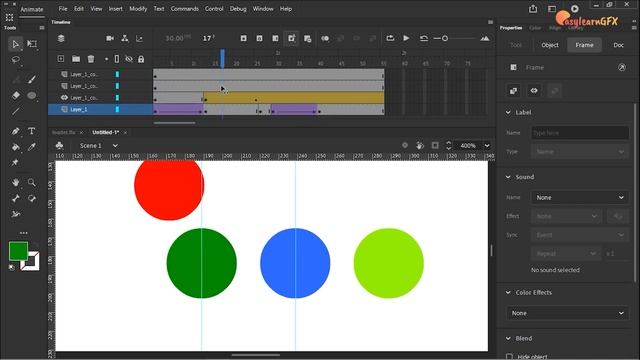Select the Lasso tool
The width and height of the screenshot is (640, 360).
[x=16, y=60]
